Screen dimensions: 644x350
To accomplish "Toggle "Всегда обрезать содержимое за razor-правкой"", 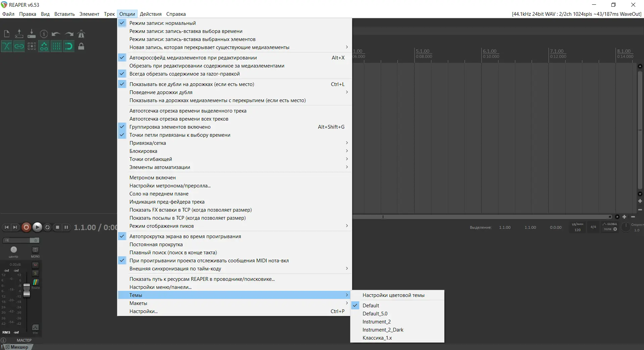I will (234, 74).
